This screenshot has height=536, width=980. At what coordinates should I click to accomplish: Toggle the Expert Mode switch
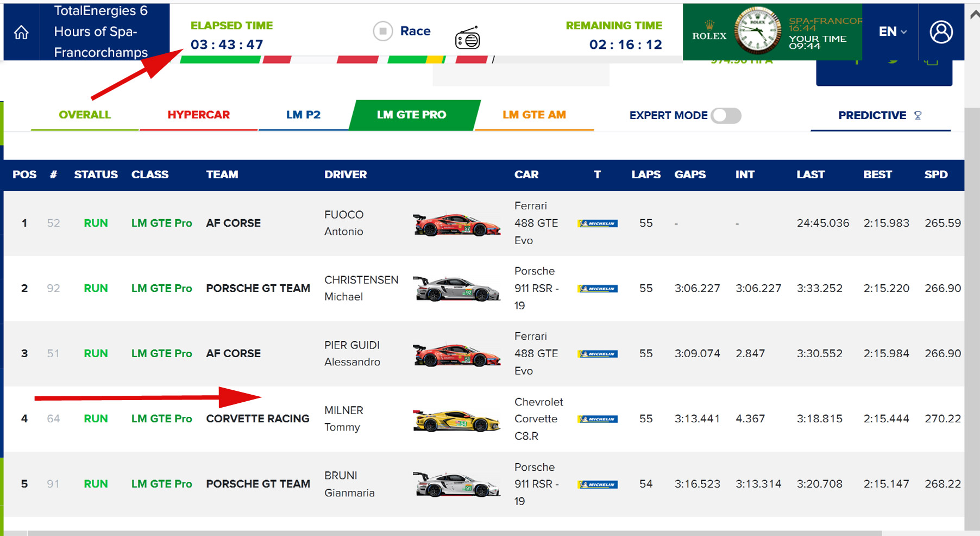[x=726, y=115]
